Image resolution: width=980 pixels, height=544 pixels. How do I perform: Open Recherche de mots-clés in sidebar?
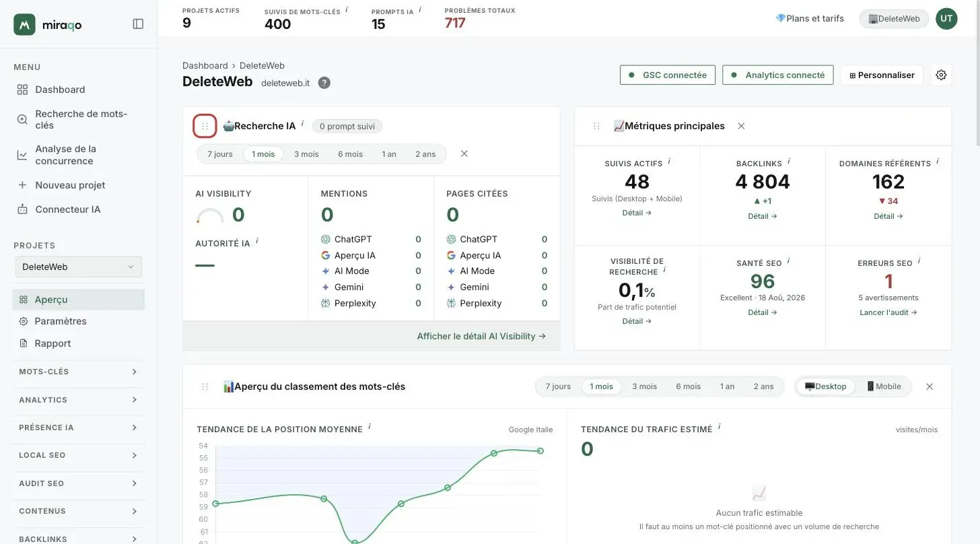(79, 119)
